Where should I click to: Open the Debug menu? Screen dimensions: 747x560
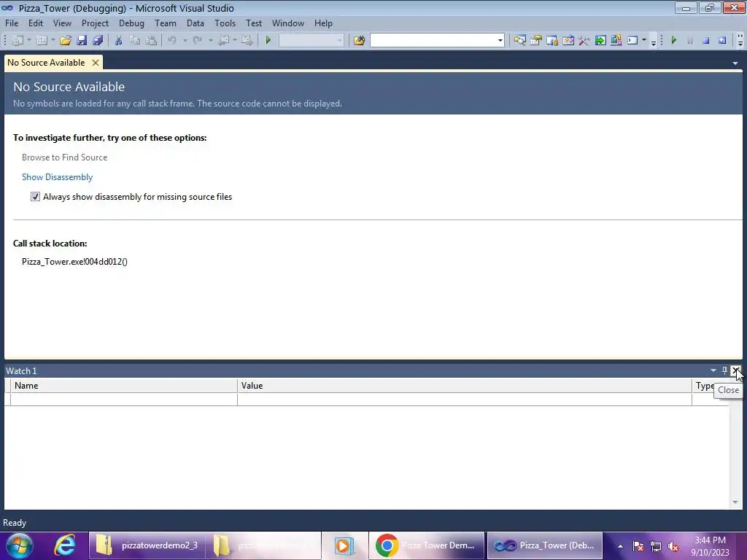[x=131, y=23]
